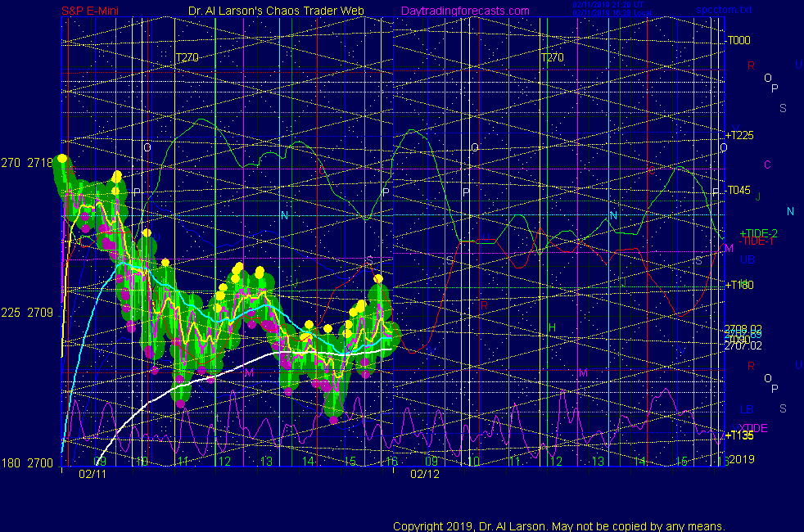Click the "+T180" level label
The height and width of the screenshot is (532, 804).
[x=739, y=285]
